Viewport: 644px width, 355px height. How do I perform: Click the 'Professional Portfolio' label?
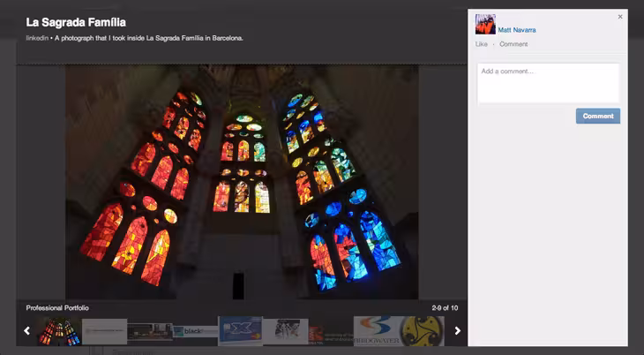coord(57,307)
